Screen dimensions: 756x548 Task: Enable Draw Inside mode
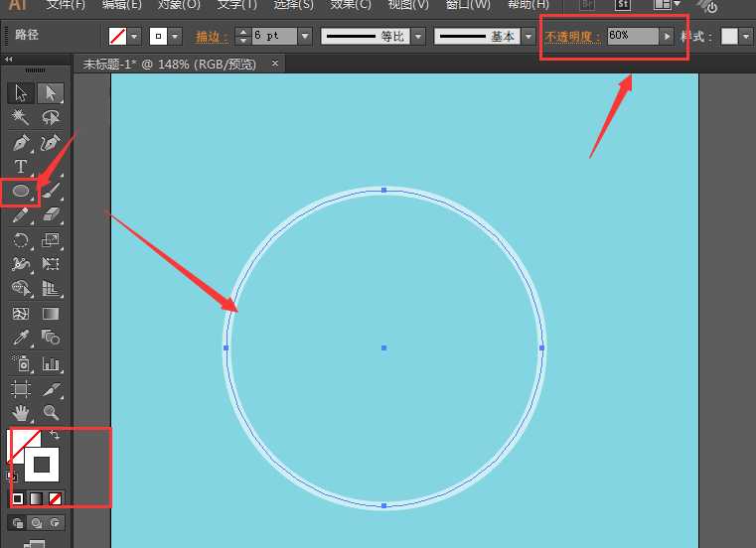click(55, 523)
